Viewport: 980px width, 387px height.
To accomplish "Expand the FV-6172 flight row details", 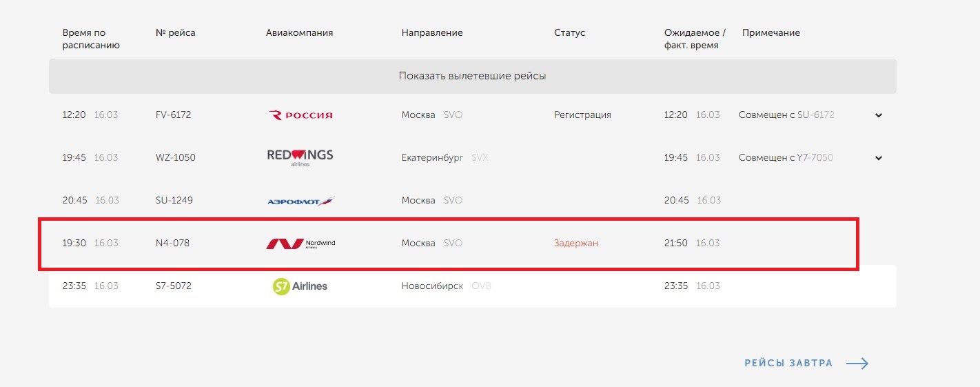I will [879, 116].
